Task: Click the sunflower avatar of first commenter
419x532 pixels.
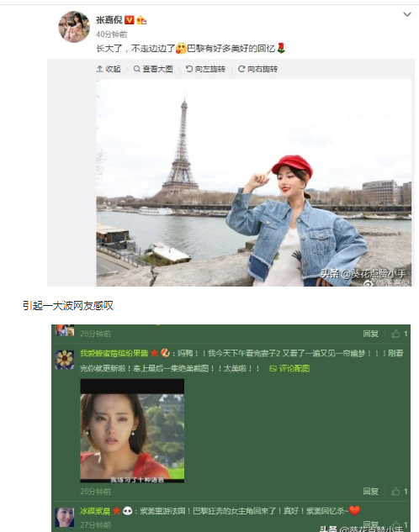Action: pos(65,360)
